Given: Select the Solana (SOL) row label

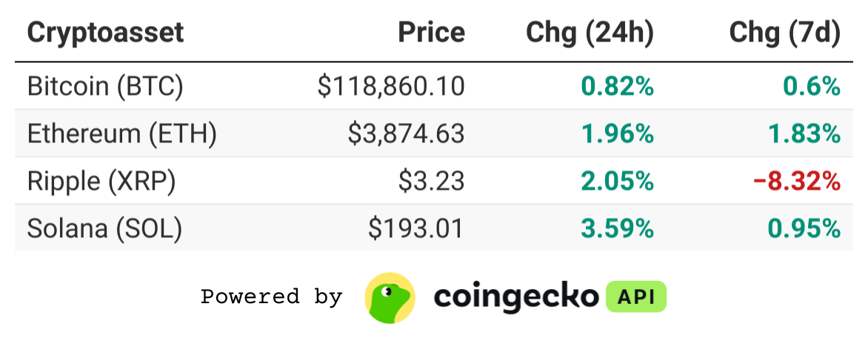Looking at the screenshot, I should [x=104, y=228].
